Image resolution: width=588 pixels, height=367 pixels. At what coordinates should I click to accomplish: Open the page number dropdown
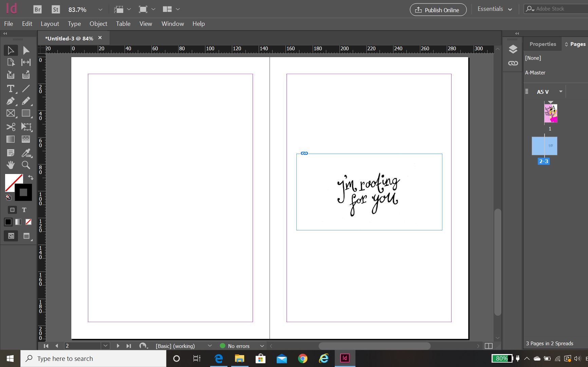point(106,346)
